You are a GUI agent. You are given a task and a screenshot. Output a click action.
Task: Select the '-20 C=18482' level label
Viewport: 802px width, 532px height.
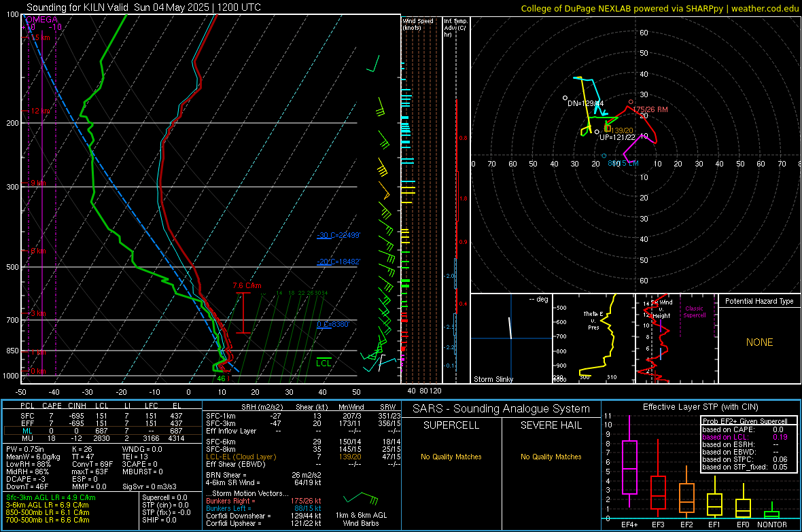tap(338, 262)
